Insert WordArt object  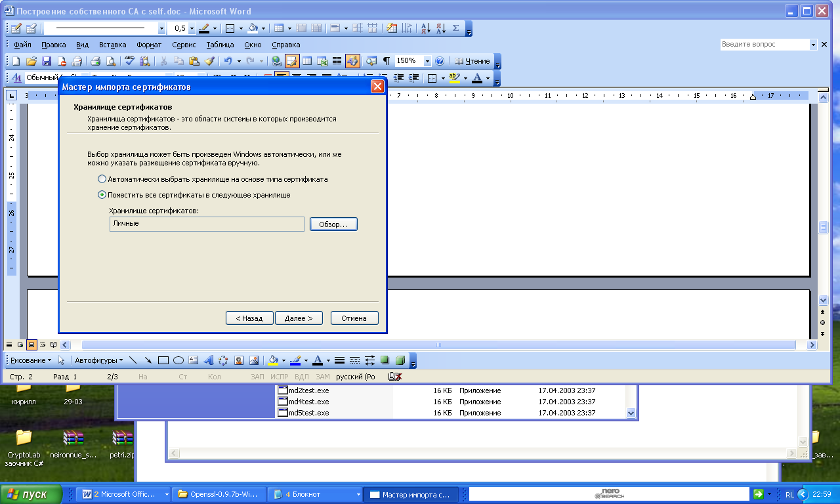coord(208,360)
